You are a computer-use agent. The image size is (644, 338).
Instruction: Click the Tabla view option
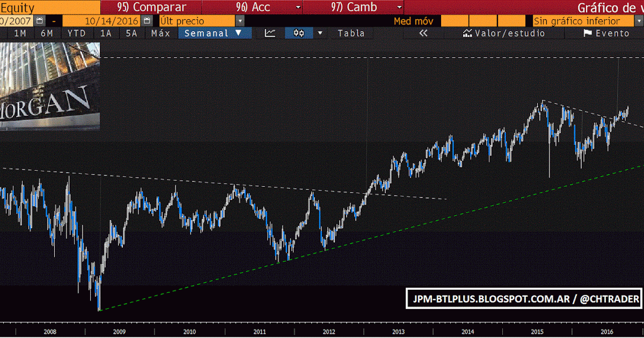click(352, 33)
